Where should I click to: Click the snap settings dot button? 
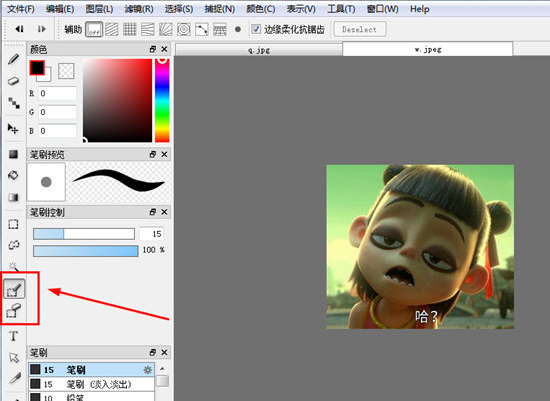(x=238, y=29)
